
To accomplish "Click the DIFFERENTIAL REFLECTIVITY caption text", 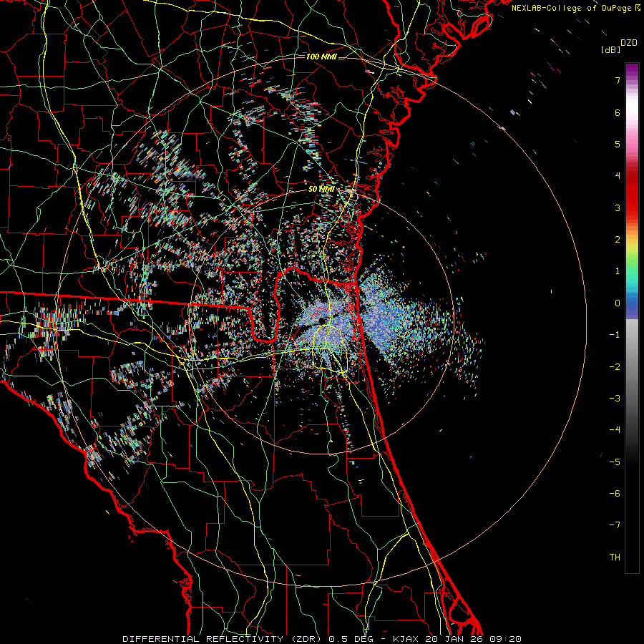I will click(203, 639).
